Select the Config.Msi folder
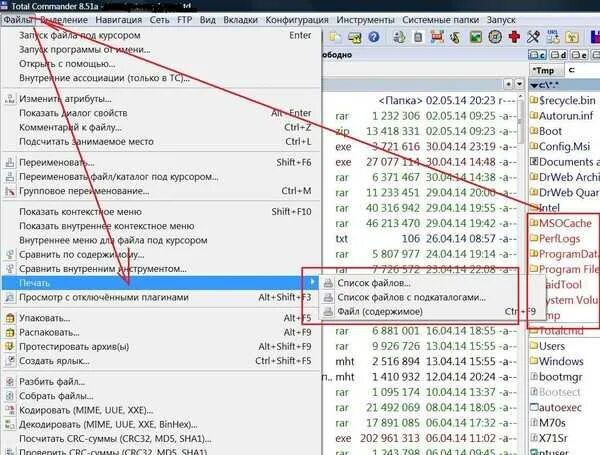Image resolution: width=600 pixels, height=455 pixels. (560, 147)
